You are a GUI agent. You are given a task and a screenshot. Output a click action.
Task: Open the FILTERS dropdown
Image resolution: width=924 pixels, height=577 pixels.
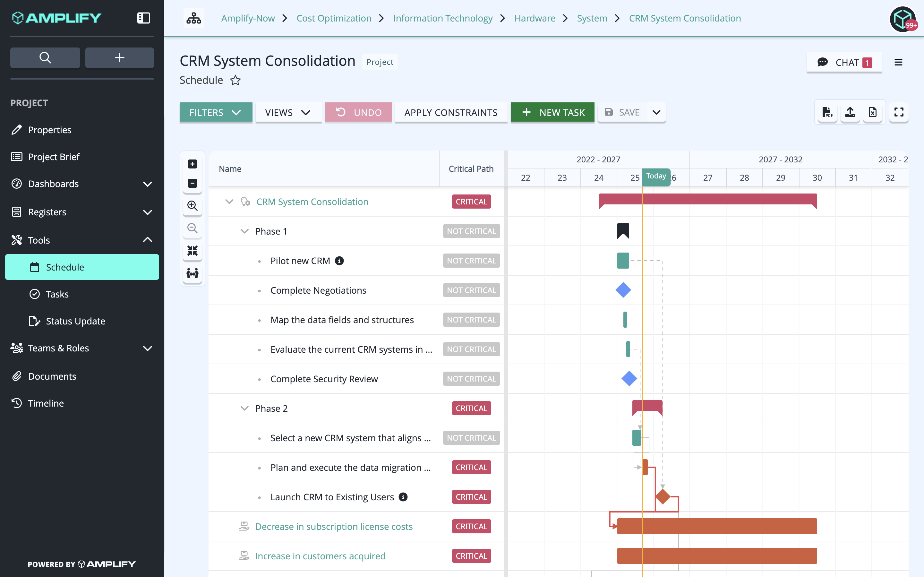216,112
